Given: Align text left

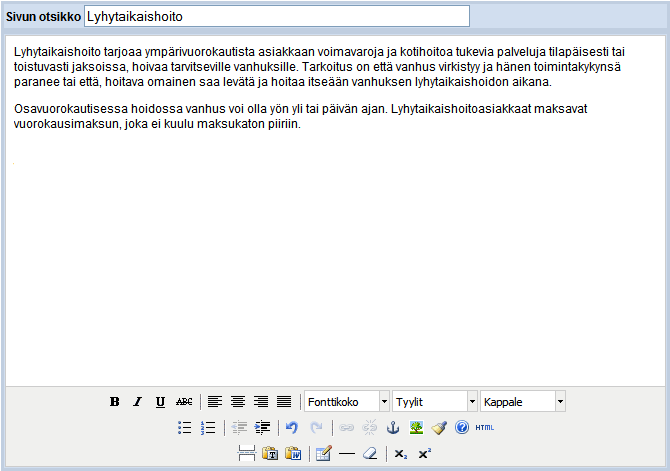Looking at the screenshot, I should pos(215,402).
